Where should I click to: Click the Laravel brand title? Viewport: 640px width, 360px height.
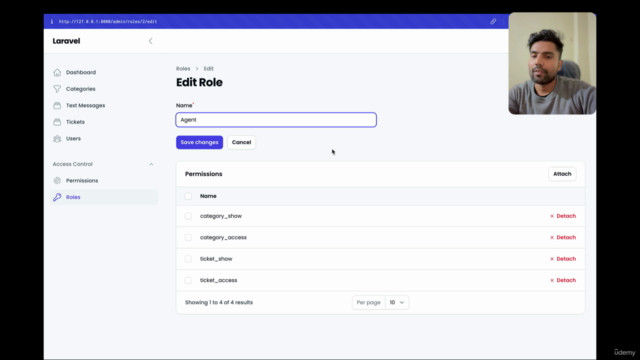point(66,41)
